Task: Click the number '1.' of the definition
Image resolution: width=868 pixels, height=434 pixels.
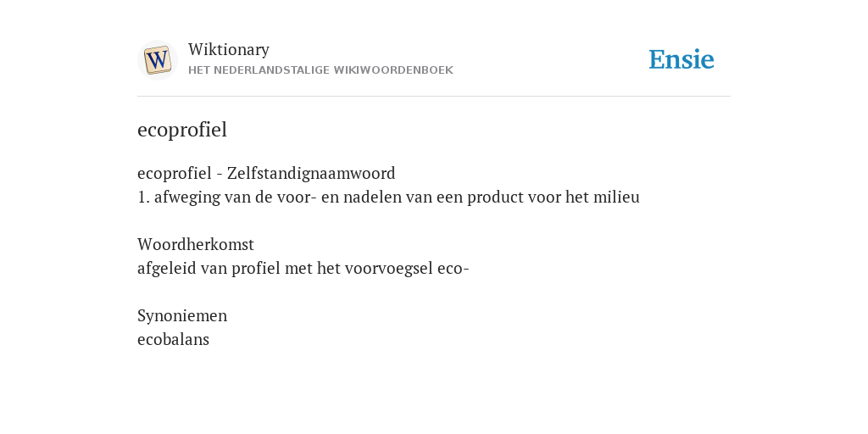Action: [143, 197]
